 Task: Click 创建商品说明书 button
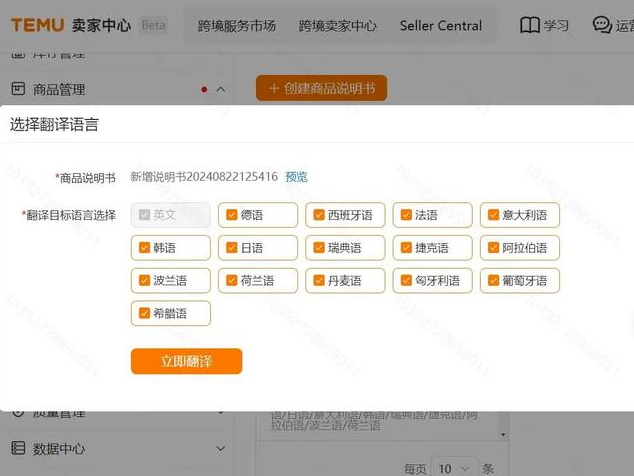coord(321,88)
